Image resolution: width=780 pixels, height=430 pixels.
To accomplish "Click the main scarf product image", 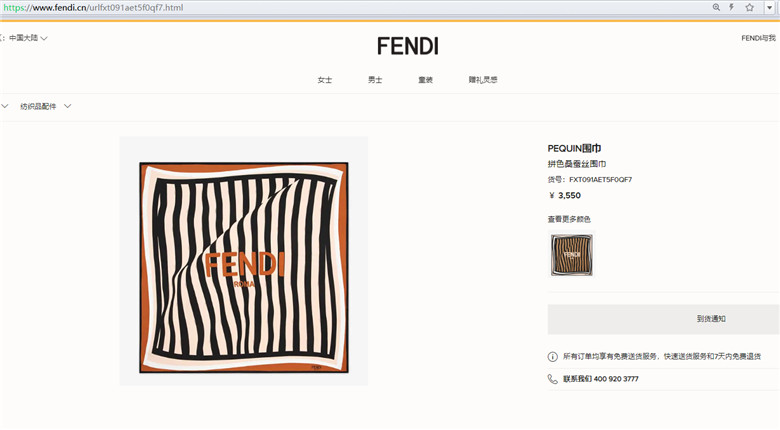I will coord(244,261).
